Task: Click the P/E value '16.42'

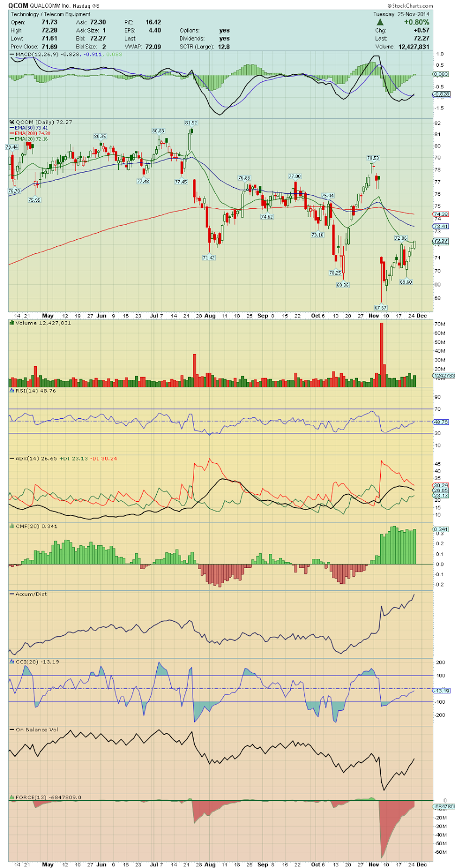Action: pos(153,22)
